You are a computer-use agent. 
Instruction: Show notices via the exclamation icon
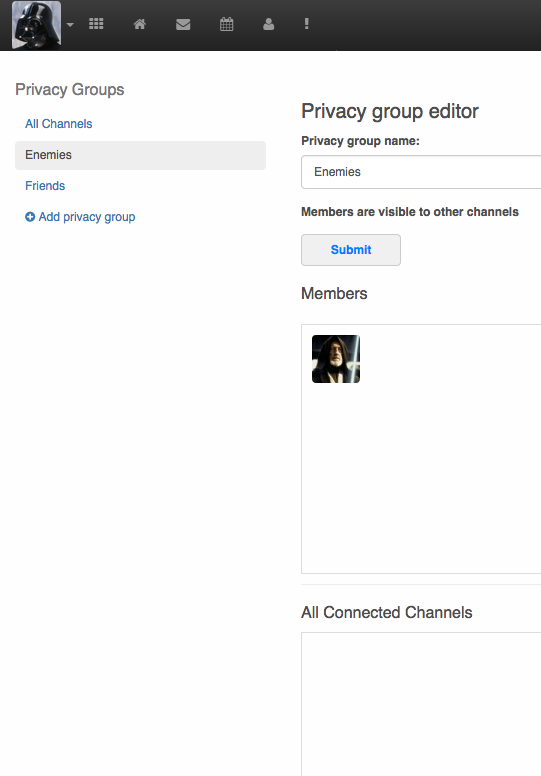[x=306, y=24]
